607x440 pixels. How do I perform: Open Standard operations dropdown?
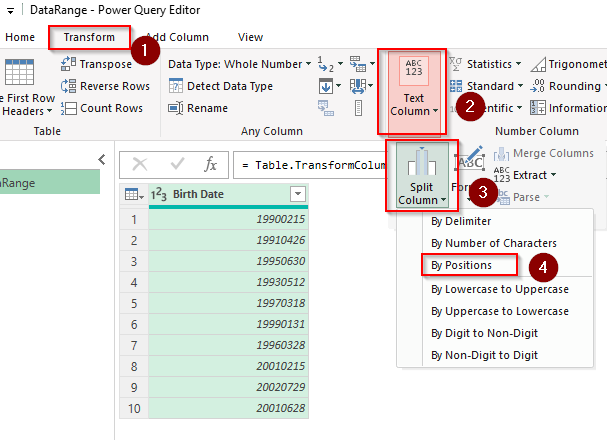coord(486,86)
